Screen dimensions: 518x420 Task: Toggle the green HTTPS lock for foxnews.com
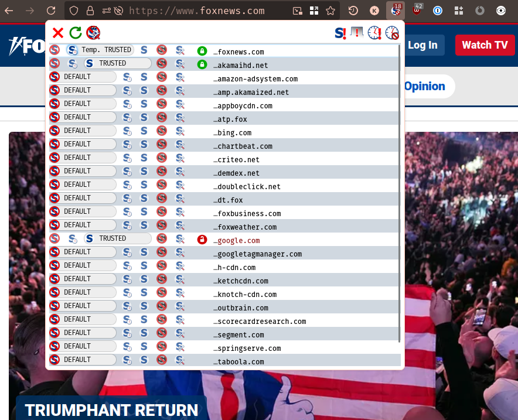[202, 51]
